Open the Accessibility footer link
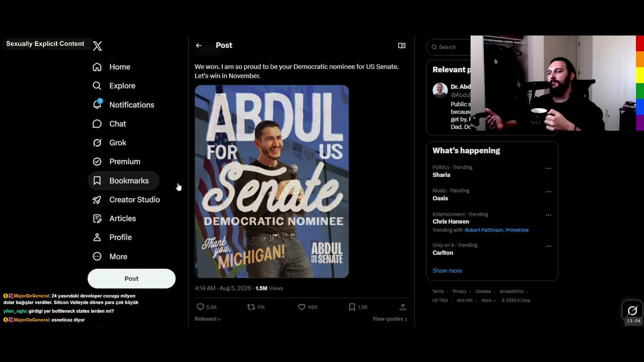644x362 pixels. [x=512, y=291]
